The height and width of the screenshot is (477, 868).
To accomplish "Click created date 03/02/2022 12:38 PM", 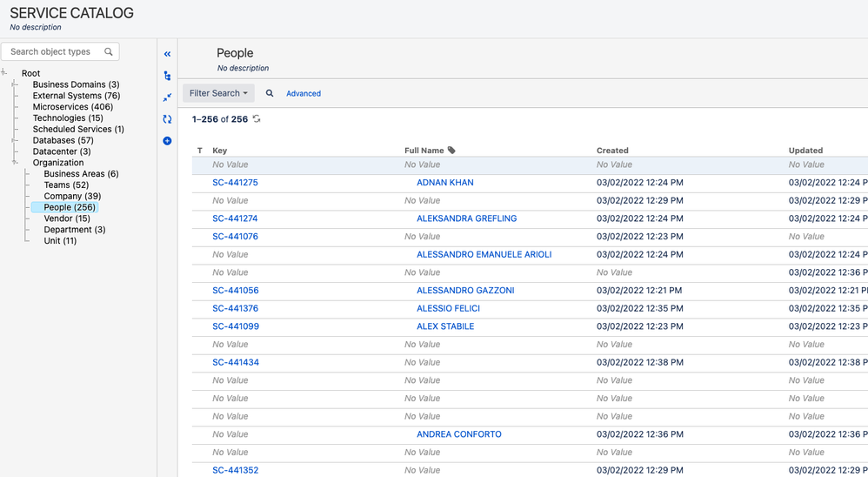I will point(640,362).
